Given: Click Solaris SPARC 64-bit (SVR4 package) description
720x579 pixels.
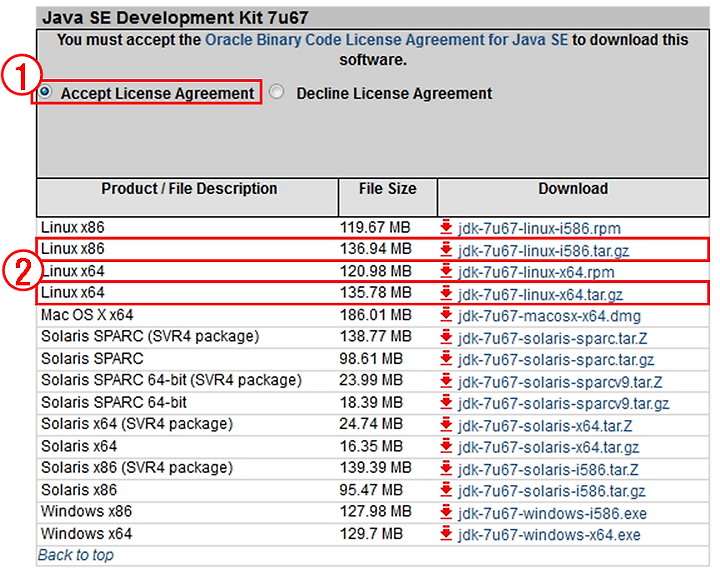Looking at the screenshot, I should (171, 381).
